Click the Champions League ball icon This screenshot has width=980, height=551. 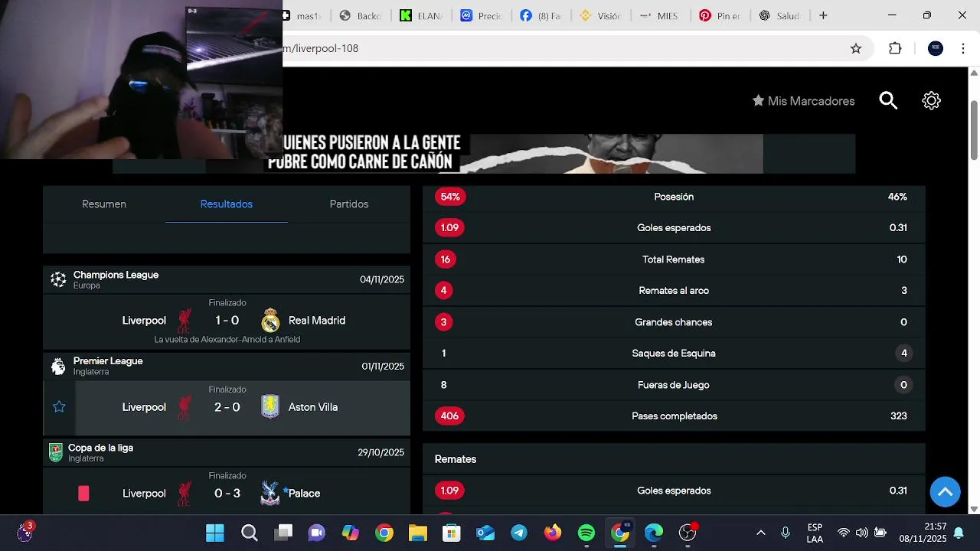click(58, 279)
